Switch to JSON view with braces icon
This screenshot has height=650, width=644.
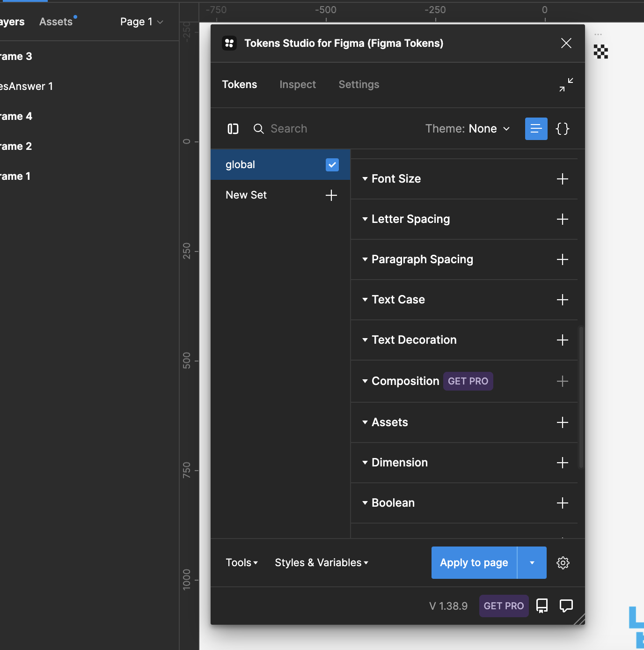click(563, 129)
